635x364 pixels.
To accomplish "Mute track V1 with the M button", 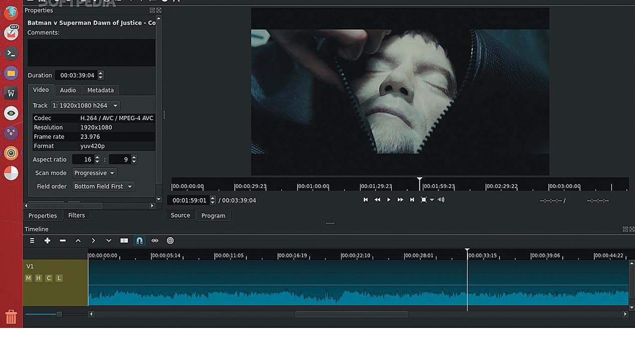I will 28,278.
